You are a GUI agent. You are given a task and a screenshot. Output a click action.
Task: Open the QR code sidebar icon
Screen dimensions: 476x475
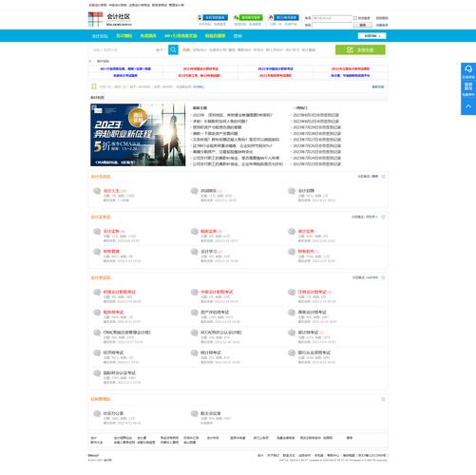coord(468,86)
